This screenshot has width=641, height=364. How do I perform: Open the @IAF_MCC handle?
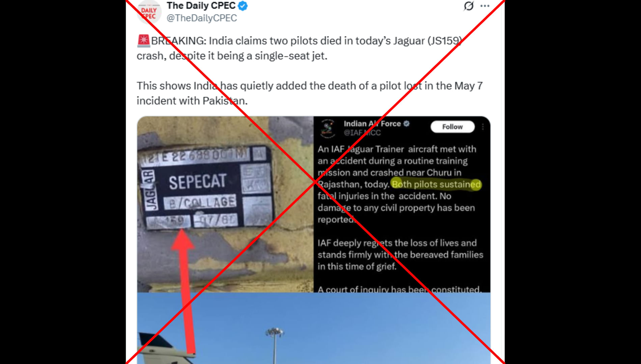(x=362, y=133)
